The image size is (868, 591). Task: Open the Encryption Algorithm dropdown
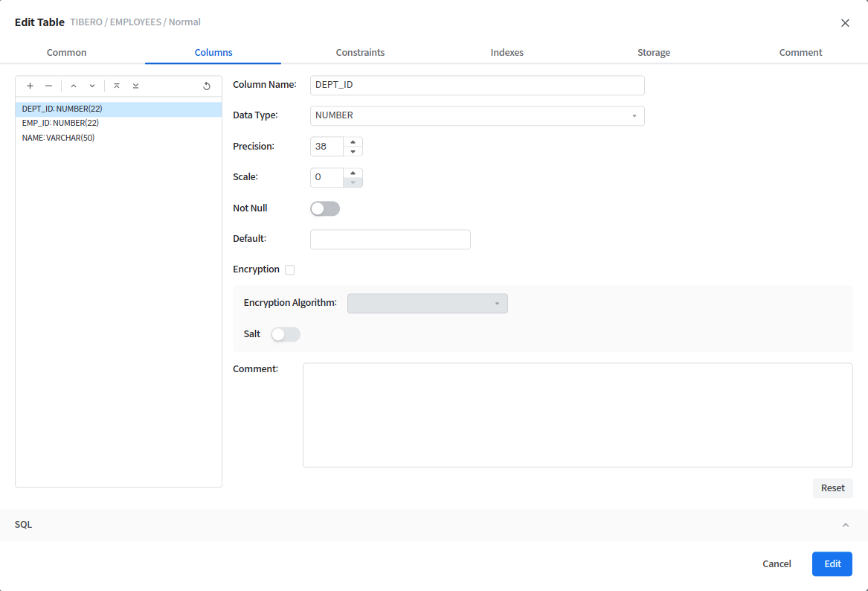pos(427,304)
